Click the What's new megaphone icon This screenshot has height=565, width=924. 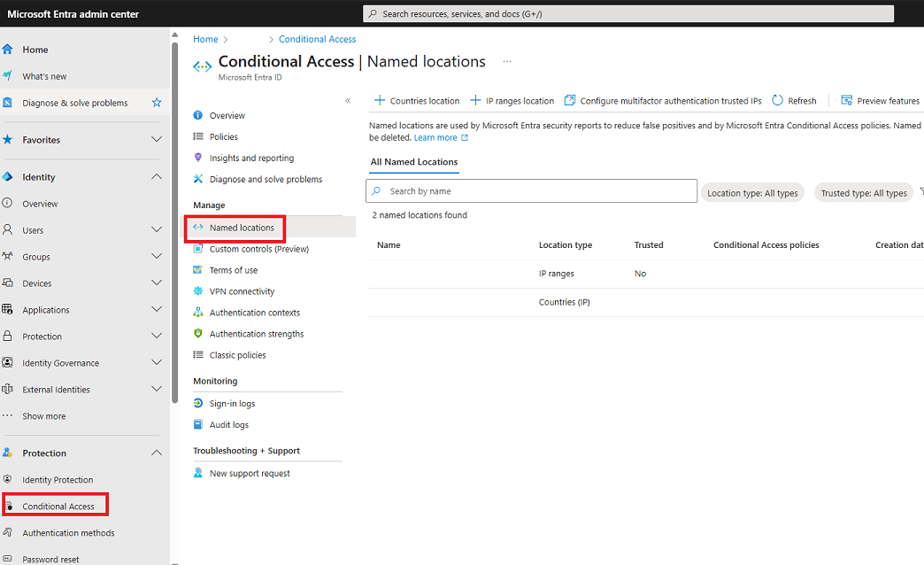7,76
